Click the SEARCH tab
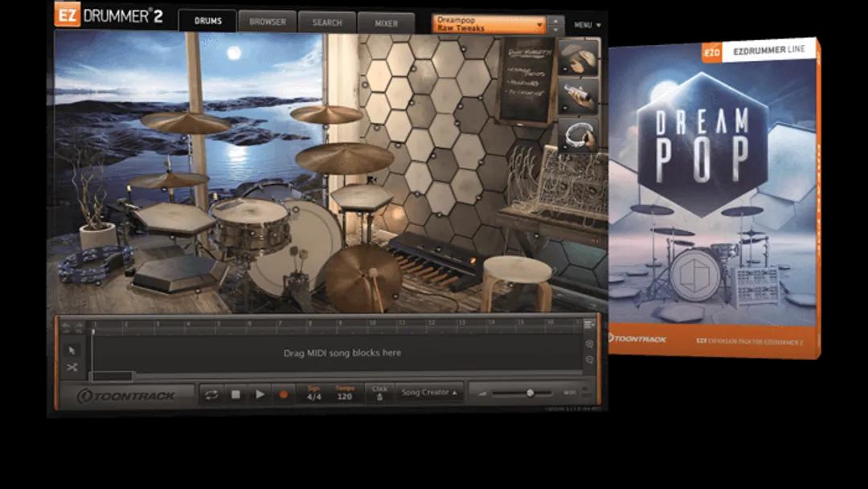This screenshot has width=868, height=489. (x=326, y=22)
